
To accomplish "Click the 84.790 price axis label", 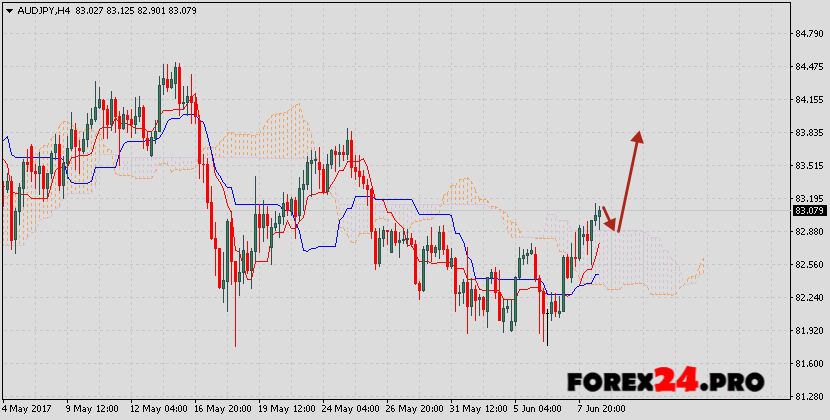I will pos(808,34).
